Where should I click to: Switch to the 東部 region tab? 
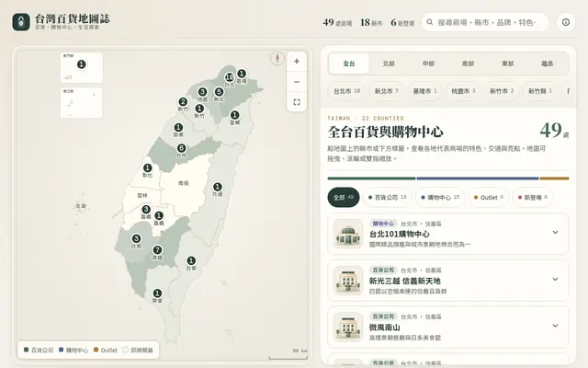tap(508, 63)
